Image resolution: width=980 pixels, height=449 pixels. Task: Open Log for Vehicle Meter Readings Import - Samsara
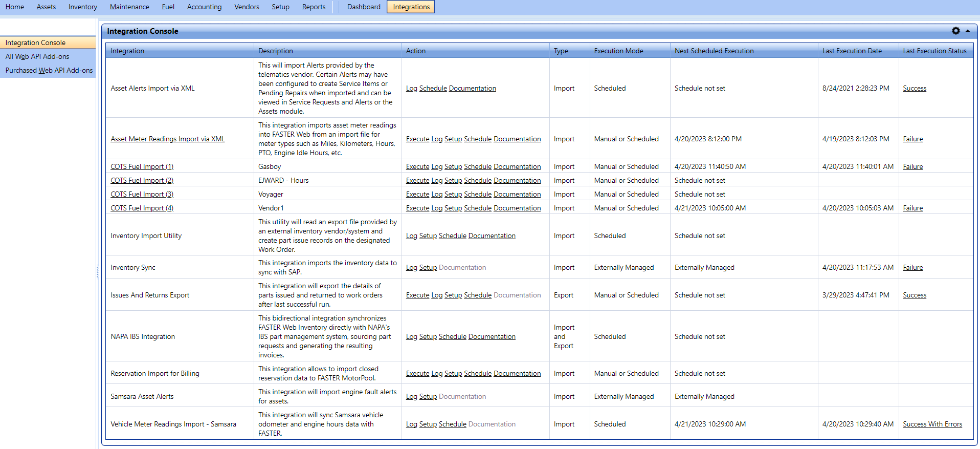pyautogui.click(x=411, y=424)
